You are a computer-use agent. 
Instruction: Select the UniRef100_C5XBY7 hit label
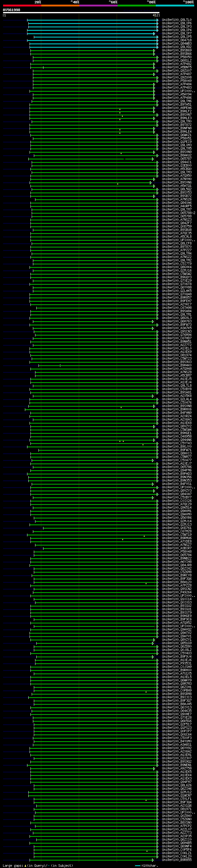pyautogui.click(x=176, y=497)
